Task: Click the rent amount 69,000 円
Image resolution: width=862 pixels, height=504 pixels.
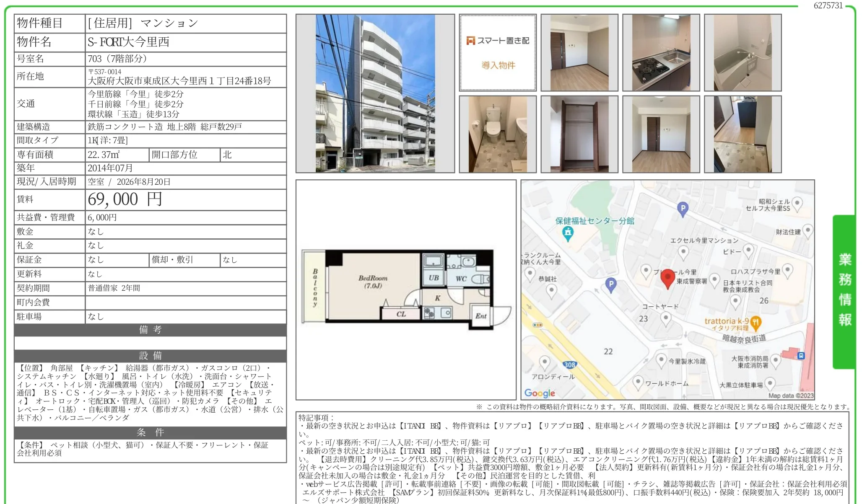Action: (125, 199)
